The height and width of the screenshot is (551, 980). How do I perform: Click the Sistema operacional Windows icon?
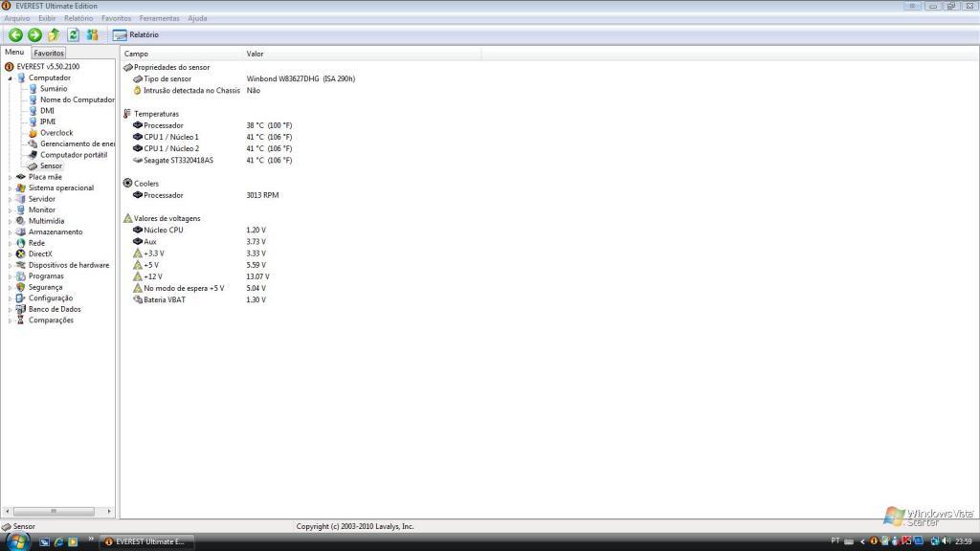click(21, 188)
